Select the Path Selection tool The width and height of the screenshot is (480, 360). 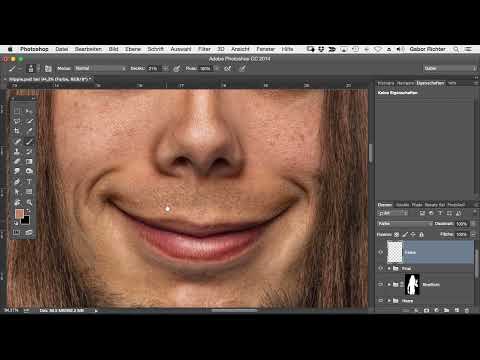coord(17,192)
